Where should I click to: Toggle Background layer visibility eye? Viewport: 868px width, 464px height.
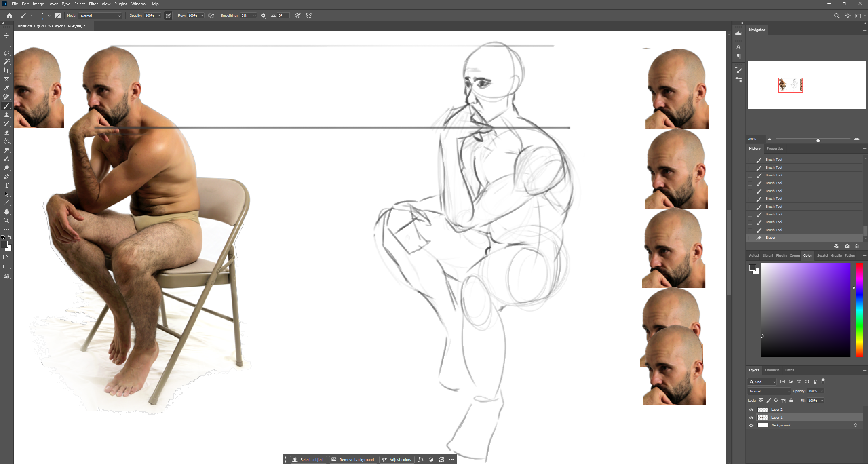751,425
